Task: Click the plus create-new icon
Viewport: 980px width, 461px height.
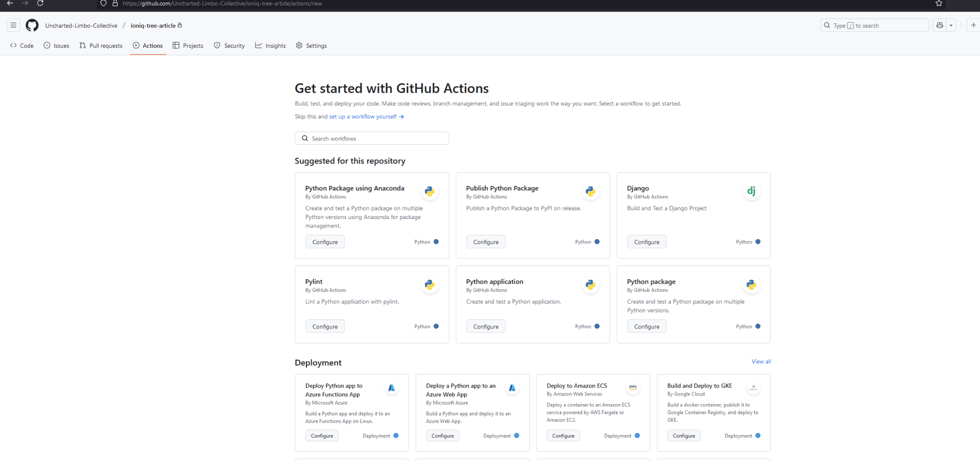Action: pos(973,25)
